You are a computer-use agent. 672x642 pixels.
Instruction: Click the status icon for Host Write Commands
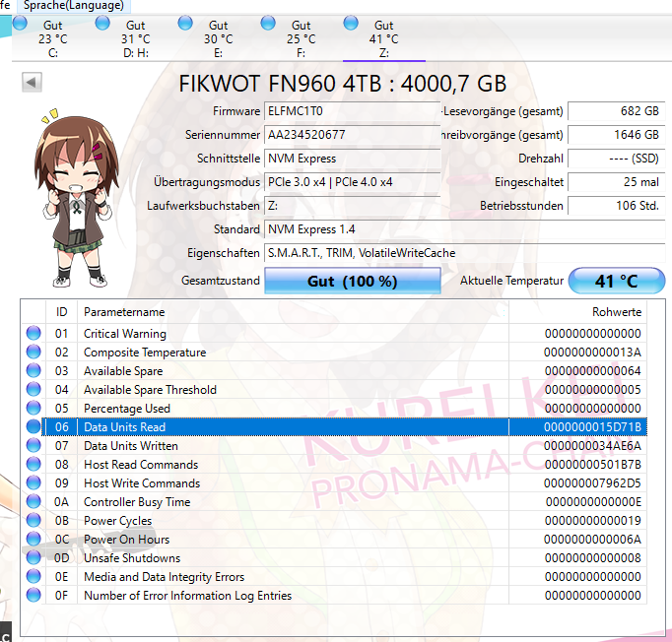[x=34, y=482]
